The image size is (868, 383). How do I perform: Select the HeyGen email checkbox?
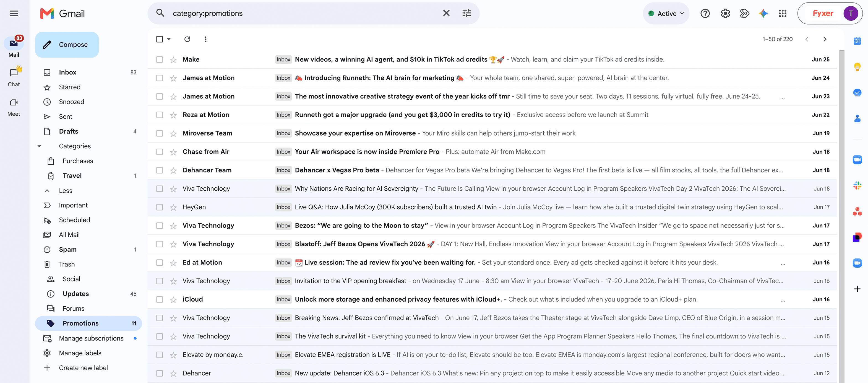pyautogui.click(x=159, y=207)
